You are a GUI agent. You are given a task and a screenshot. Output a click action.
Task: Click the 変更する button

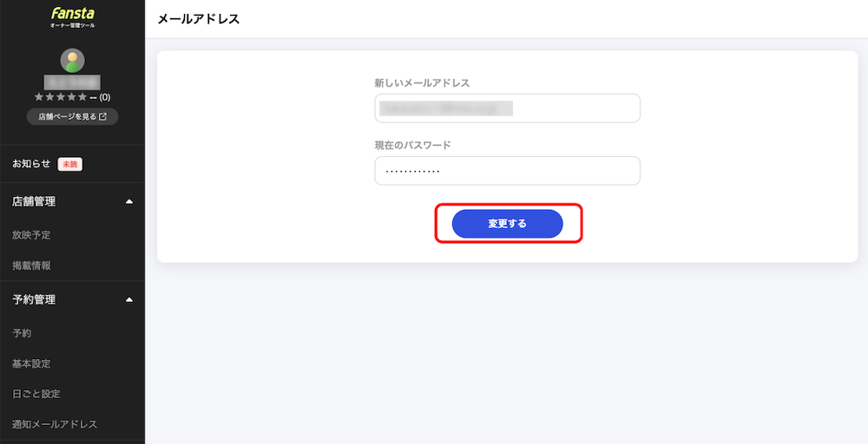508,224
